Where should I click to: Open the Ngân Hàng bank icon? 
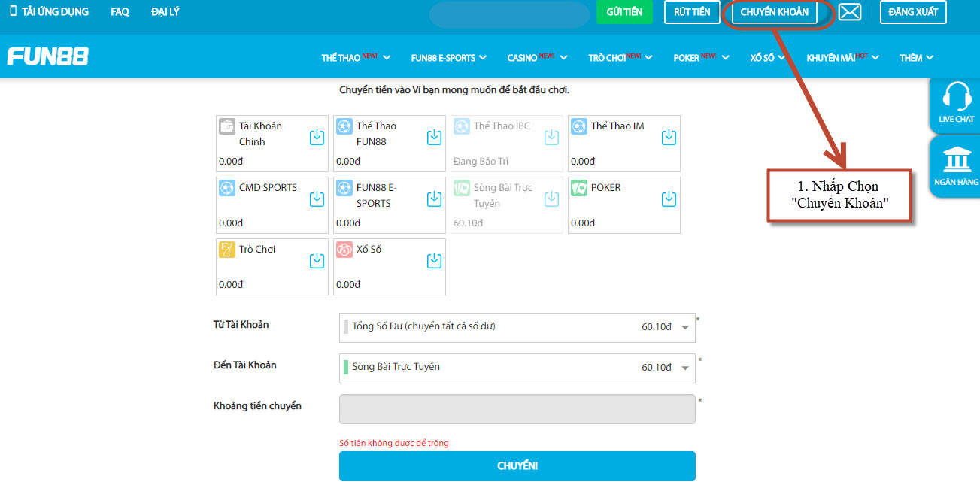957,161
